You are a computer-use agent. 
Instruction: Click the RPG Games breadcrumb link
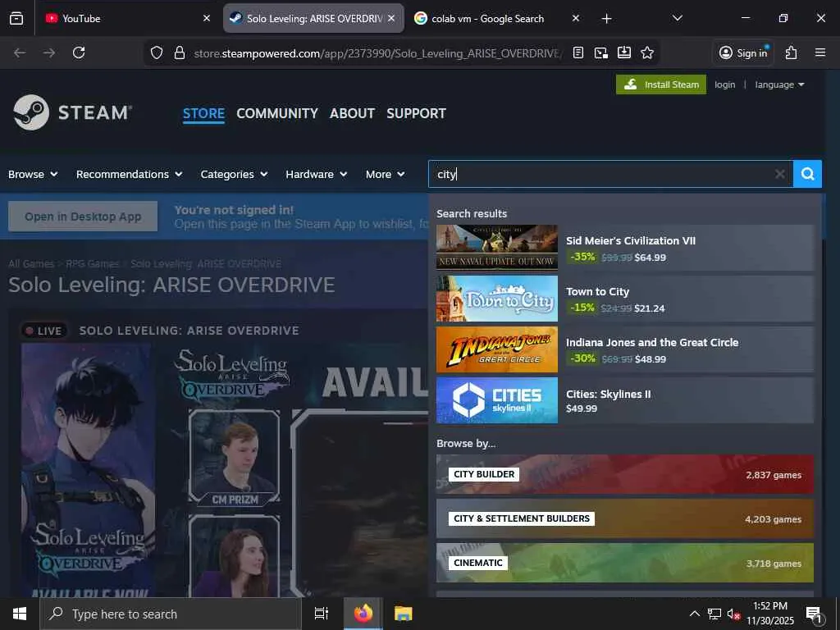tap(92, 263)
